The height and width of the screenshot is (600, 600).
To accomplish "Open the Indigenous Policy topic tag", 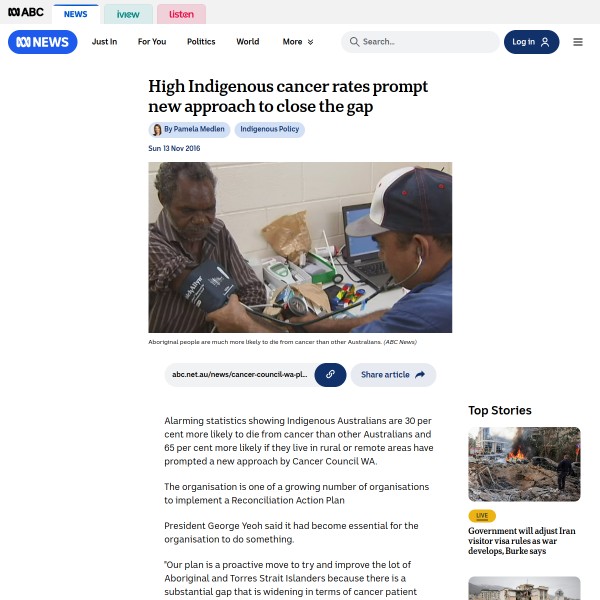I will [x=270, y=129].
